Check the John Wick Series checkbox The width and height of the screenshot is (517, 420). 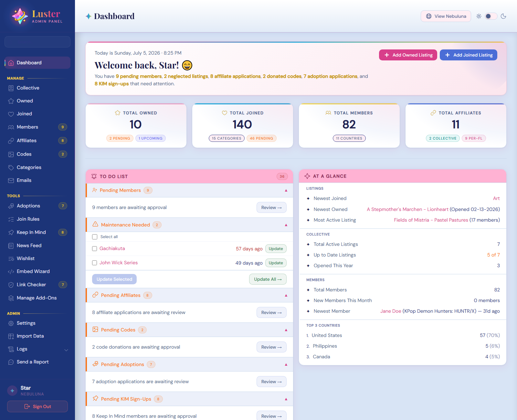click(x=95, y=263)
